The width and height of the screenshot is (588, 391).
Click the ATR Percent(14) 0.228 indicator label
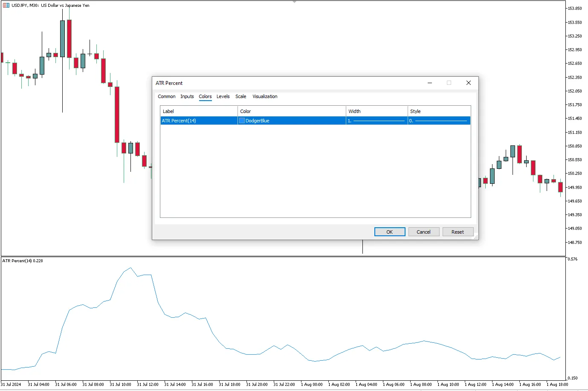tap(23, 261)
